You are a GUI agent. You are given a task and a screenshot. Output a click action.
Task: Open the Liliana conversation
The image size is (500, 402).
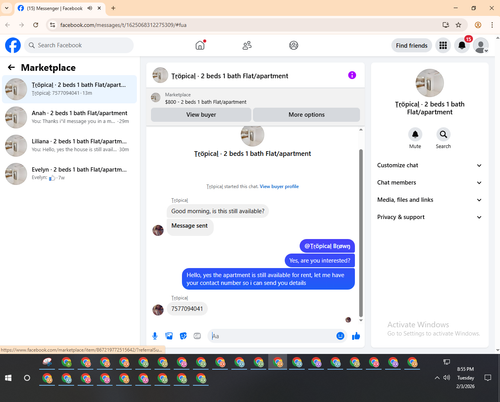pyautogui.click(x=69, y=145)
